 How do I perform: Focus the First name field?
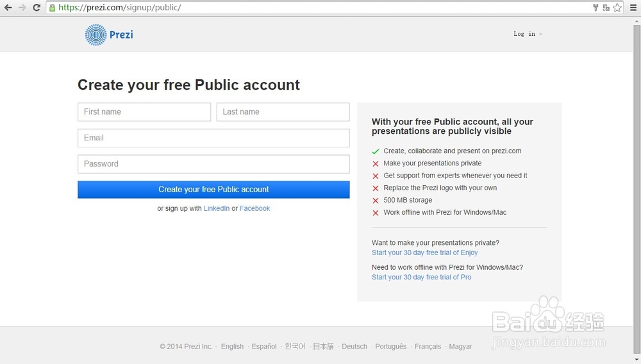coord(144,112)
